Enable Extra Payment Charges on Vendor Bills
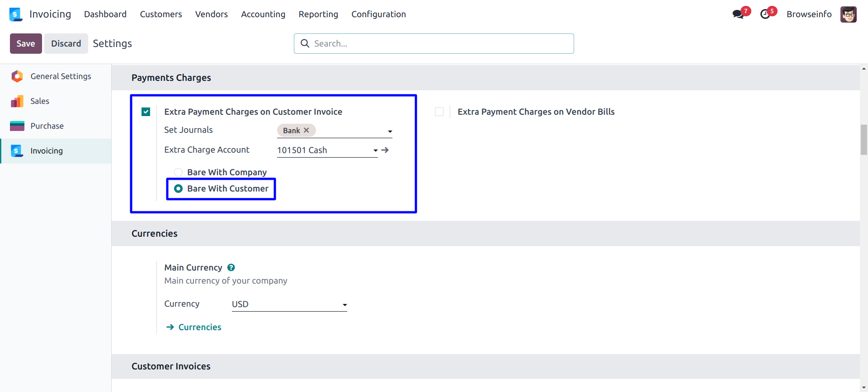Screen dimensions: 868x392 [439, 112]
